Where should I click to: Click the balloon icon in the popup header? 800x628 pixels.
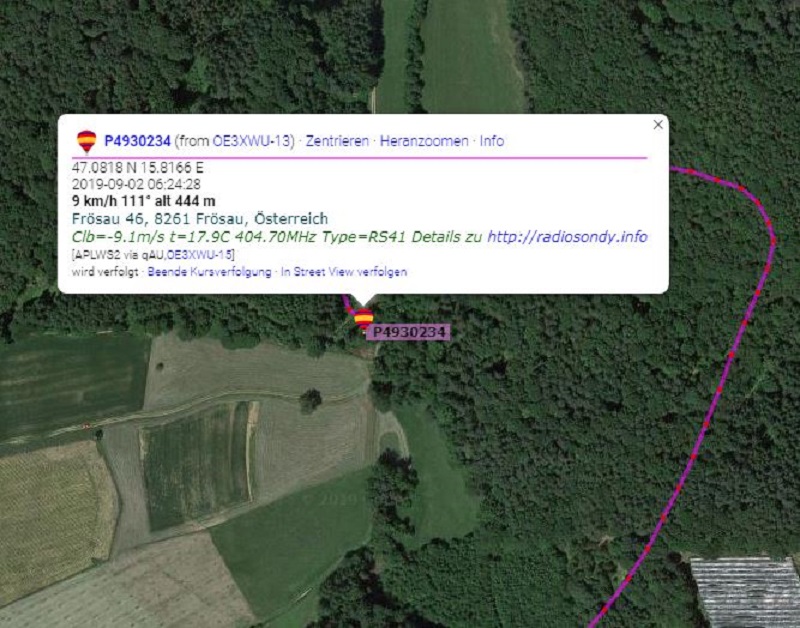click(86, 141)
